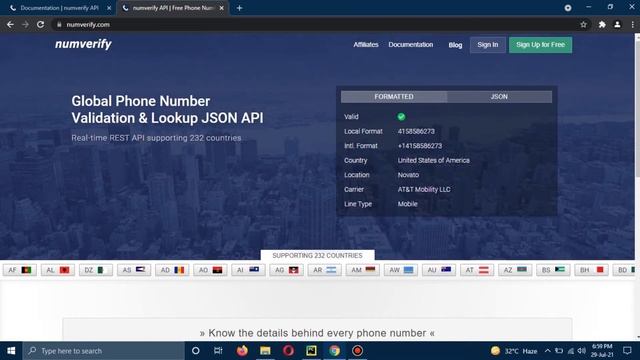Image resolution: width=640 pixels, height=360 pixels.
Task: Show hidden system tray icons
Action: pyautogui.click(x=548, y=351)
